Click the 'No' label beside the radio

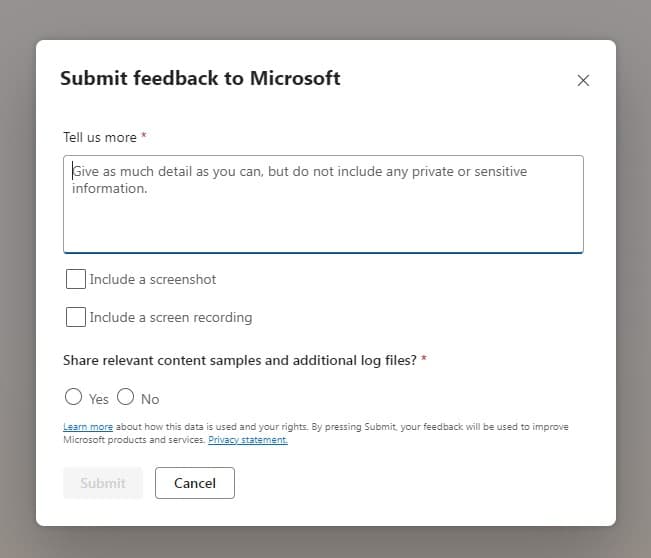coord(150,399)
